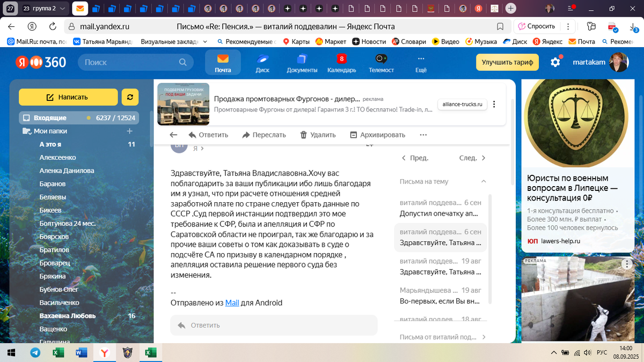Delete the email with the Удалить trash icon
This screenshot has width=644, height=362.
pos(318,135)
